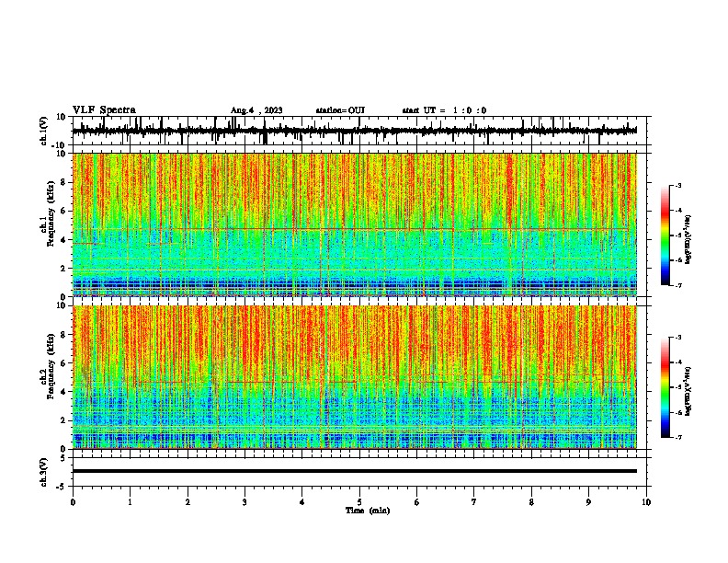Click the "-3" label on ch.1 color scale

(x=677, y=185)
